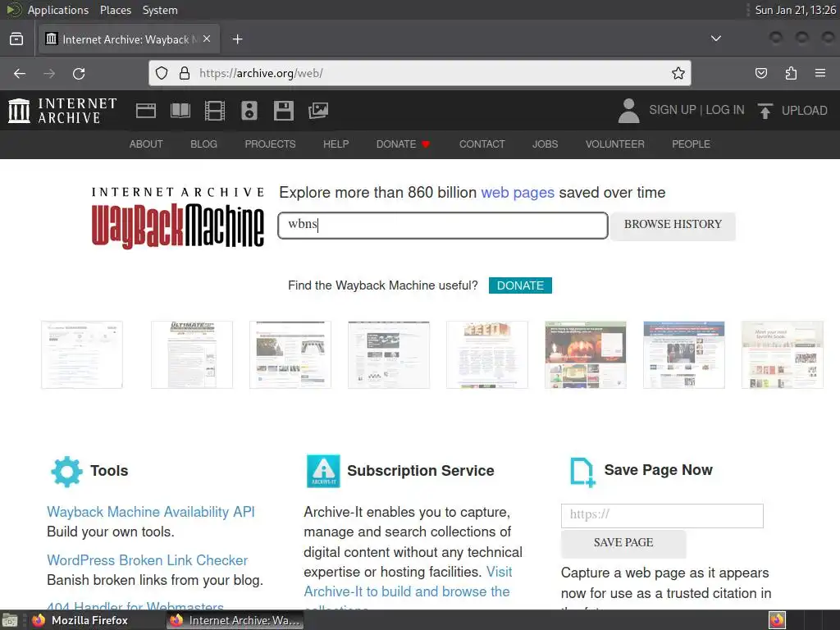Open the Places menu

(115, 10)
